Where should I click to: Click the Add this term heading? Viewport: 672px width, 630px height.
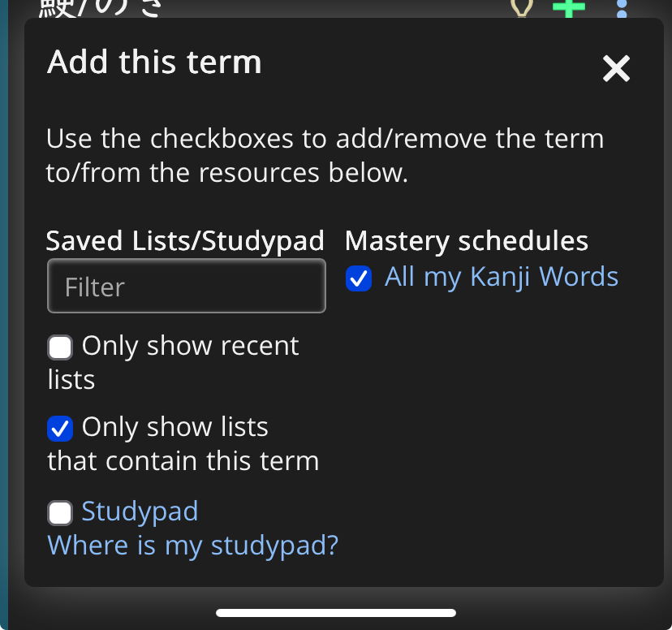pos(155,63)
